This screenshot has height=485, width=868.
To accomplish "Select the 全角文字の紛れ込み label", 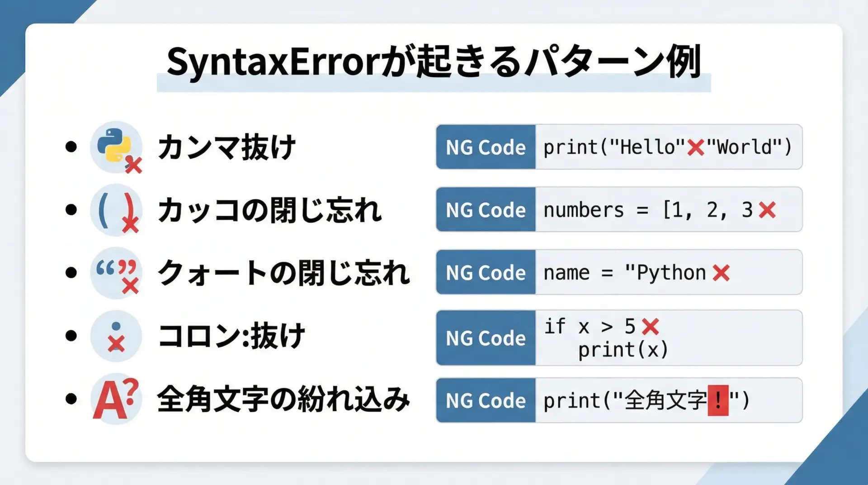I will click(283, 399).
